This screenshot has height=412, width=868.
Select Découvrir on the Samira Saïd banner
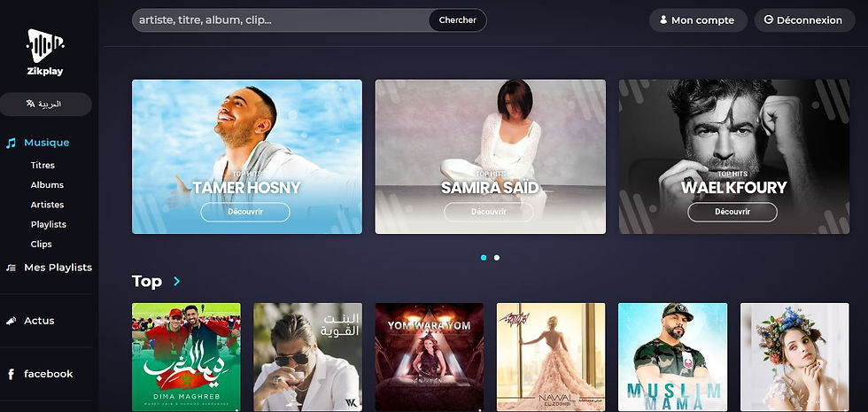pos(489,212)
